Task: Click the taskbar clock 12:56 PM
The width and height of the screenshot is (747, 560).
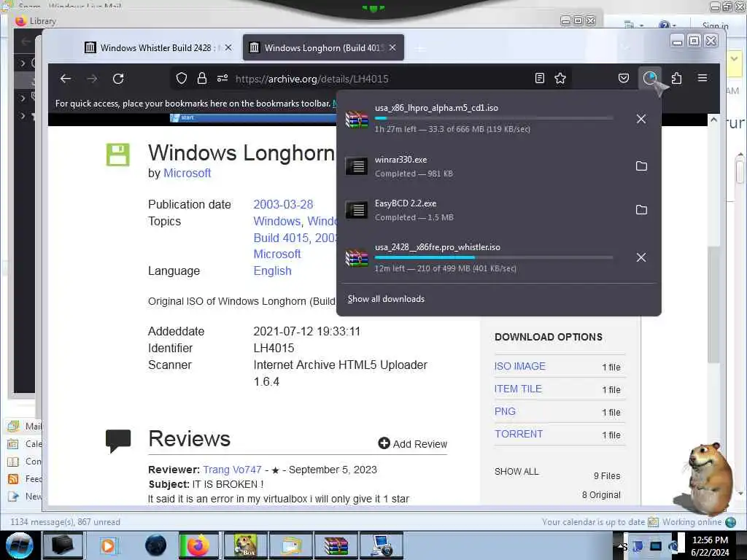Action: [x=710, y=540]
